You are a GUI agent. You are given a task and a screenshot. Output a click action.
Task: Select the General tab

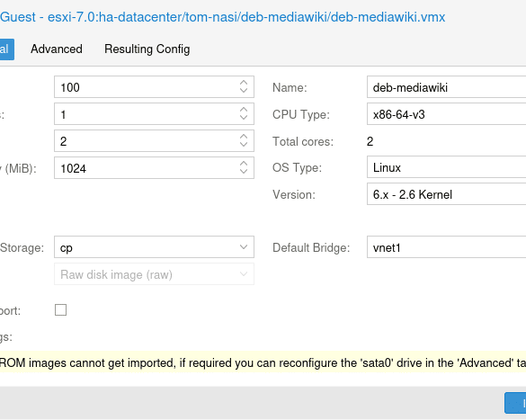coord(6,49)
